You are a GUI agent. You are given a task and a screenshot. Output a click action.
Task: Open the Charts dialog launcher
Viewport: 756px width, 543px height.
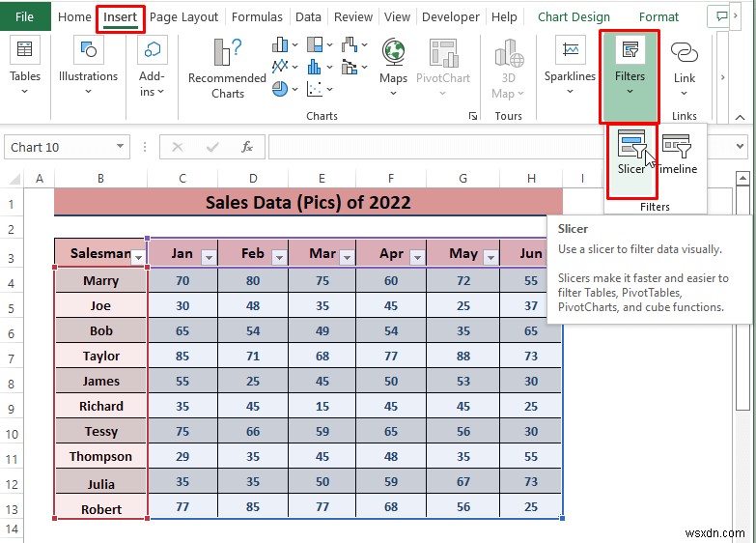click(473, 116)
